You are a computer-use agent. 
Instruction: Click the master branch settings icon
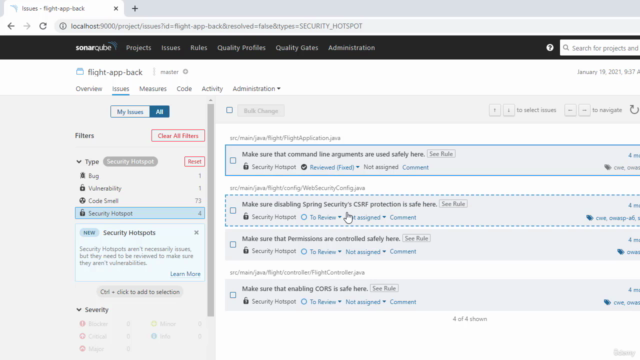pyautogui.click(x=185, y=72)
